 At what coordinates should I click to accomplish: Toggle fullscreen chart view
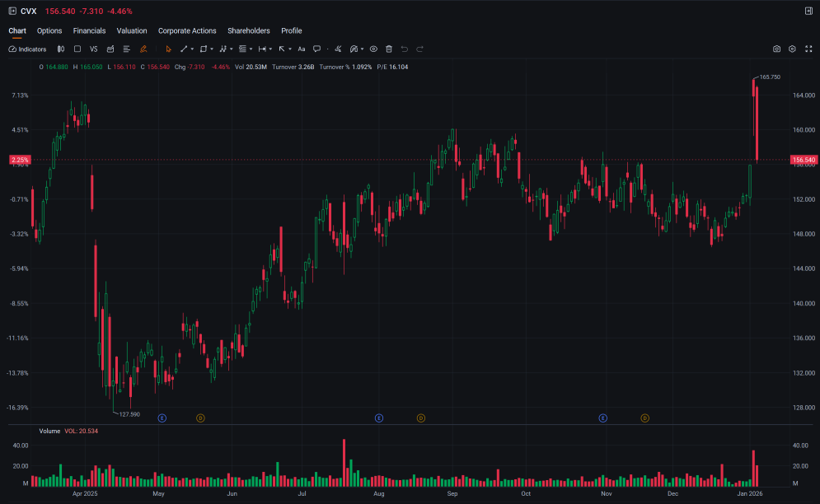click(x=808, y=49)
